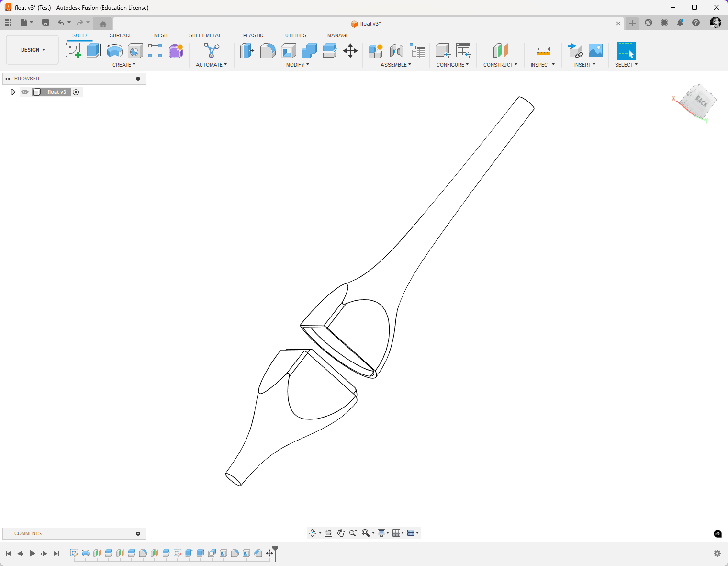Select the Combine tool
The image size is (728, 566).
(x=309, y=50)
